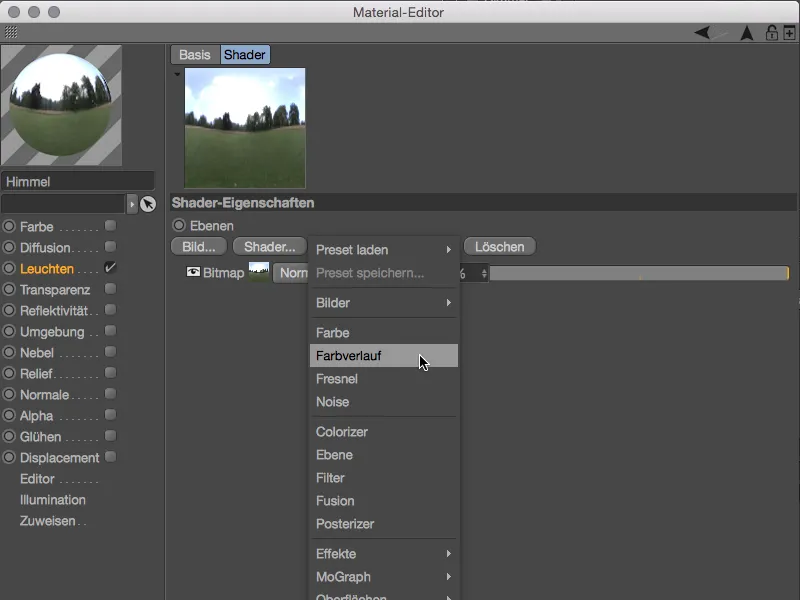
Task: Open the Normal blend mode dropdown
Action: tap(291, 273)
